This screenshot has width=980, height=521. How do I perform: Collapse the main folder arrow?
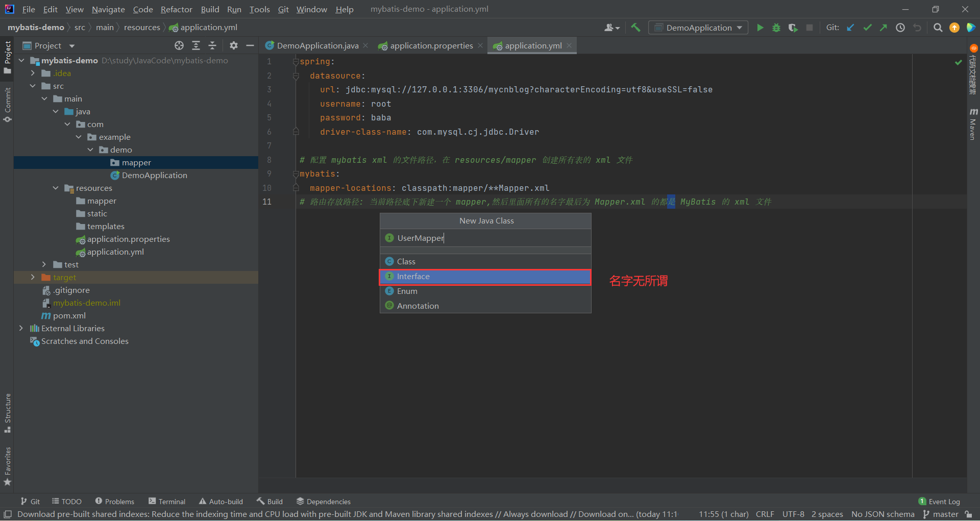pyautogui.click(x=44, y=98)
